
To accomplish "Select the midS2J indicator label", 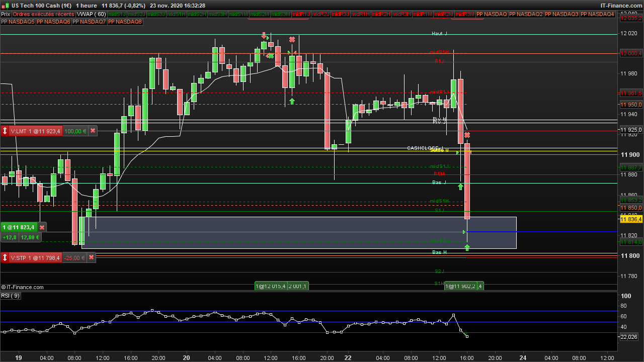I will 137,14.
